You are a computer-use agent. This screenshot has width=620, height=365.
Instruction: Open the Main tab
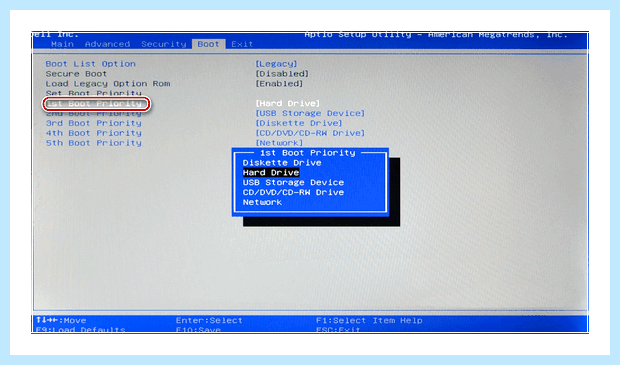coord(62,44)
